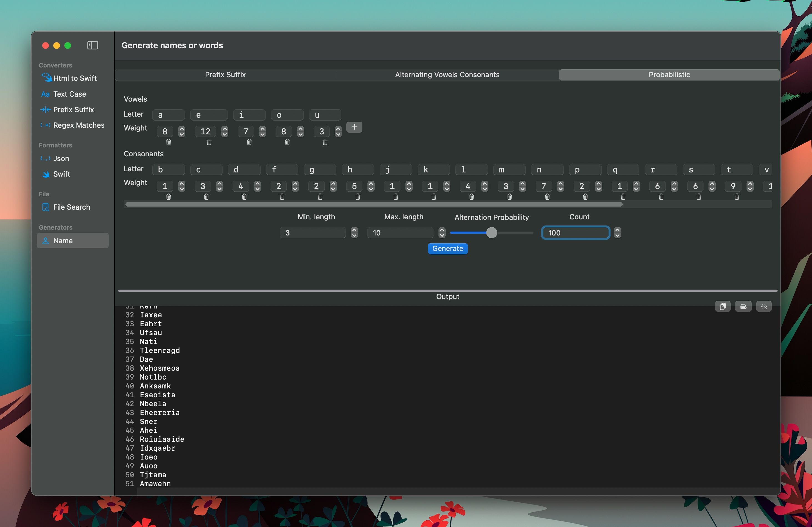The height and width of the screenshot is (527, 812).
Task: Remove consonant 'd' using trash icon
Action: point(244,197)
